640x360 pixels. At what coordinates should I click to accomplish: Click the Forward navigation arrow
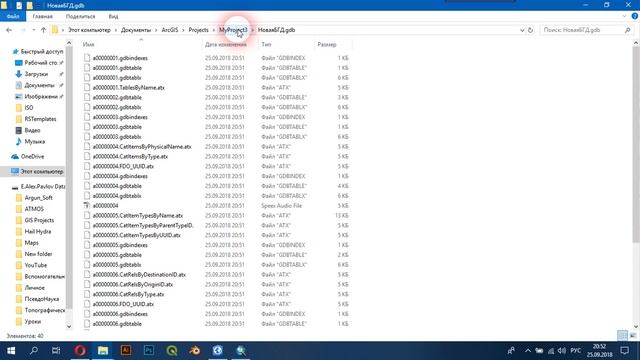click(x=23, y=30)
